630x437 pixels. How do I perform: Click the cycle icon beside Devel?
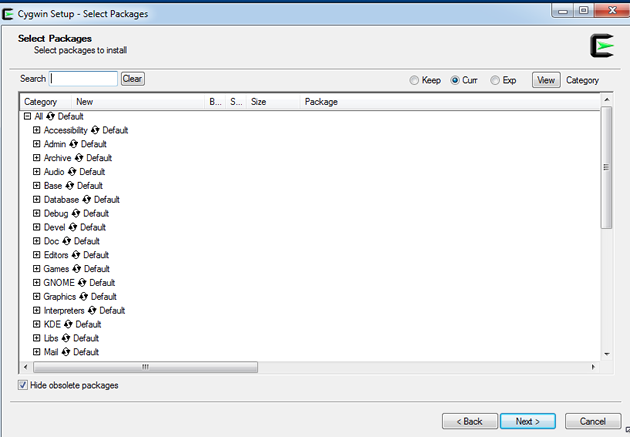[73, 227]
